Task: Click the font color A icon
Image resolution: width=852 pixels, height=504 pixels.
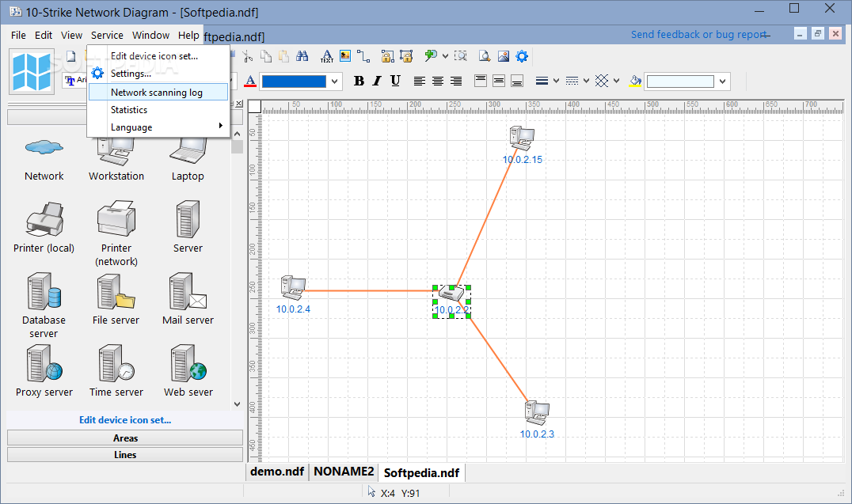Action: [x=250, y=81]
